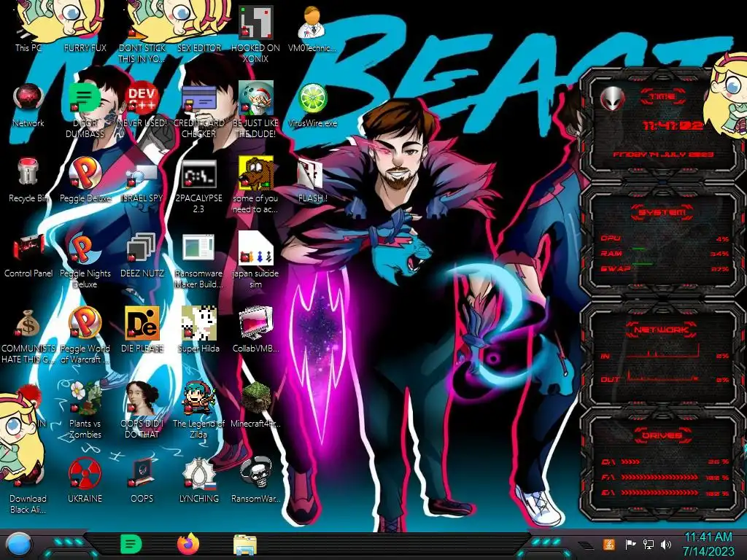Viewport: 747px width, 560px height.
Task: Launch VirusWire.exe lime icon
Action: coord(312,105)
